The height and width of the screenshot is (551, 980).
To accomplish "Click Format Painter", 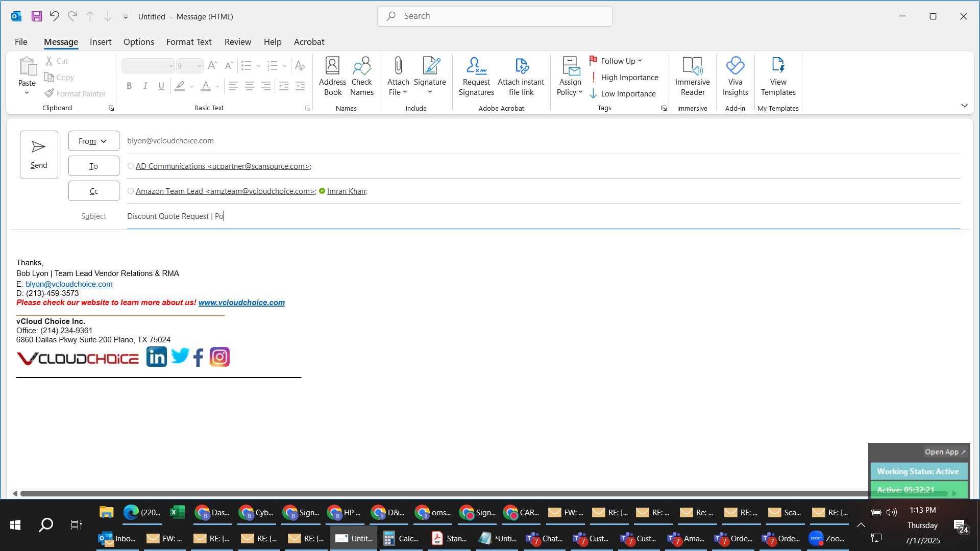I will (75, 93).
